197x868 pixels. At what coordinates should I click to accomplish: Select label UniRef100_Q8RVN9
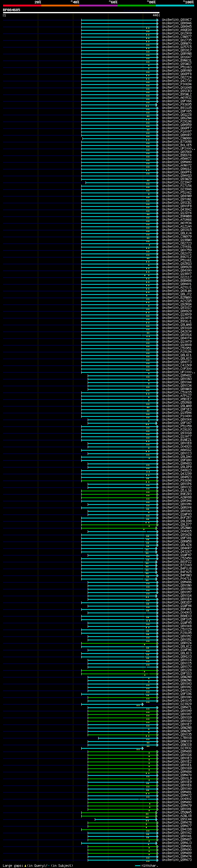coord(176,71)
